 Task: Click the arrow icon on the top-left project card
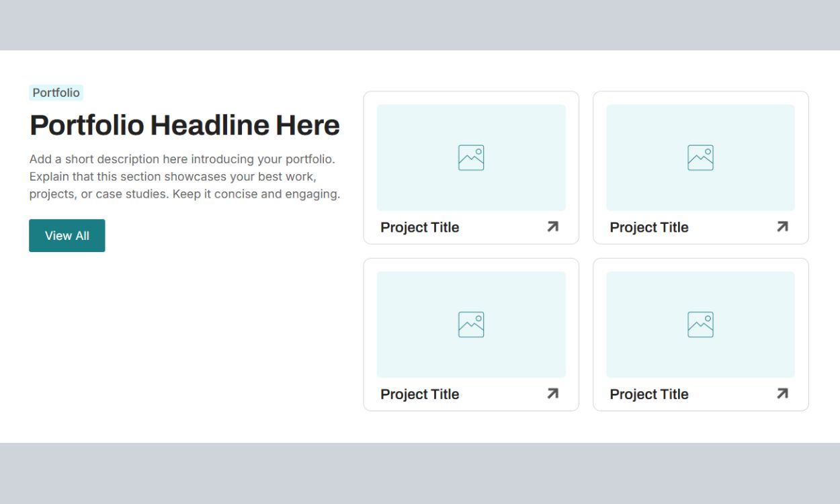(x=552, y=227)
